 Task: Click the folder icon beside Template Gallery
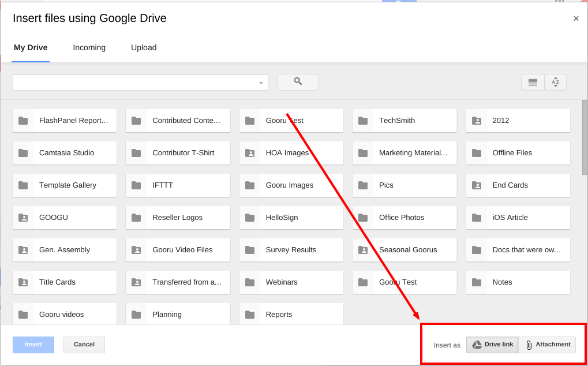click(23, 185)
